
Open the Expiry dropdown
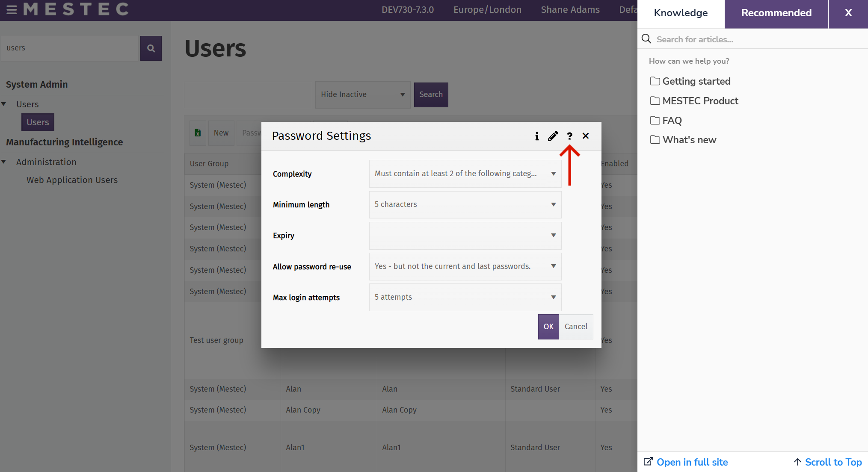[465, 236]
